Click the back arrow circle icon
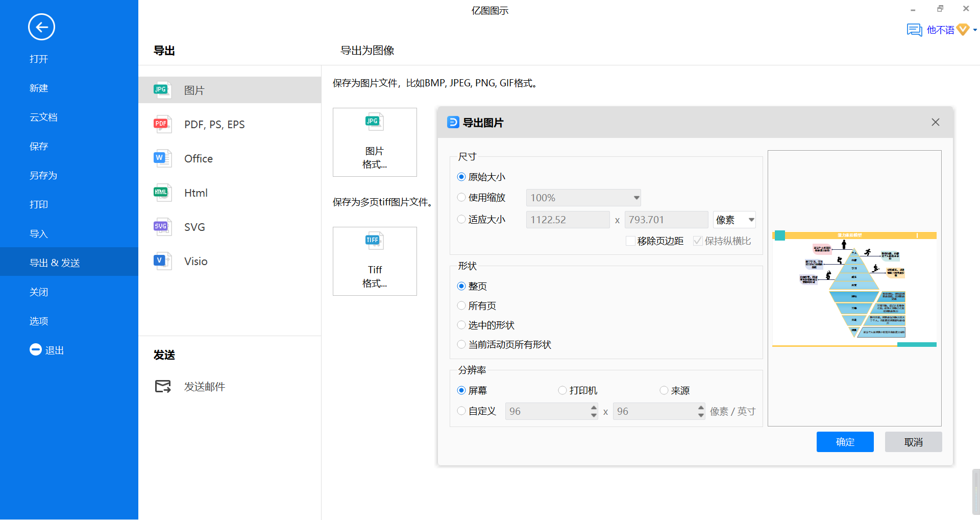980x520 pixels. [x=41, y=27]
